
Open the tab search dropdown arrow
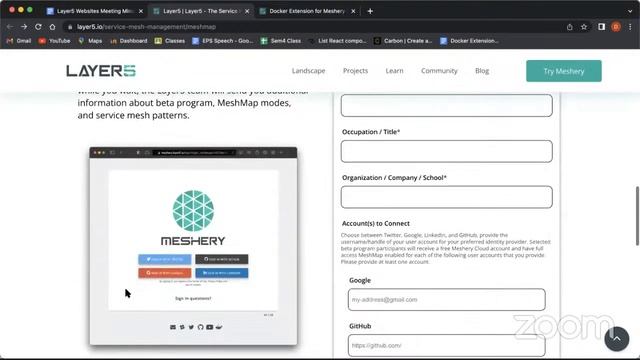(x=630, y=11)
